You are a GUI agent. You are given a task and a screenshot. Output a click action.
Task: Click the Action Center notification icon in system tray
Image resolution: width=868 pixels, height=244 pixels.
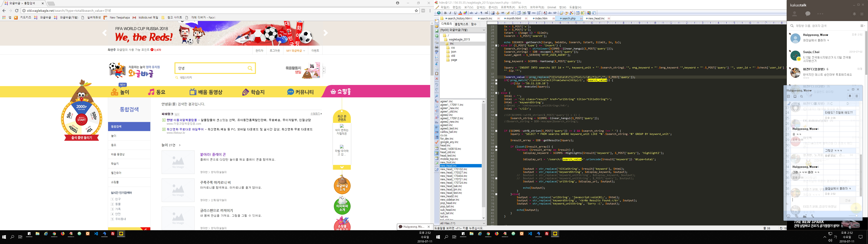pyautogui.click(x=860, y=237)
